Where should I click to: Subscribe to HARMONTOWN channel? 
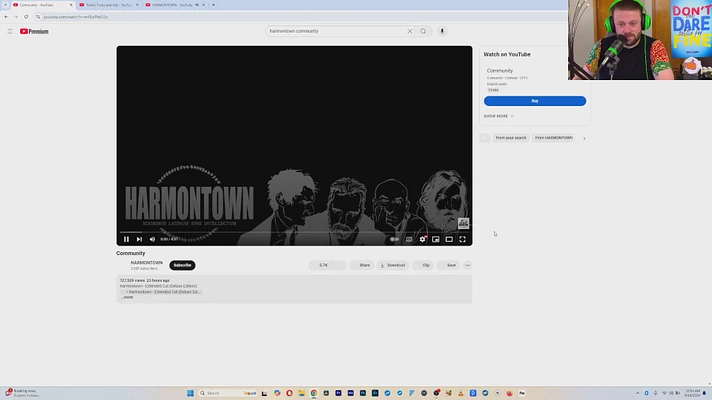(x=183, y=265)
